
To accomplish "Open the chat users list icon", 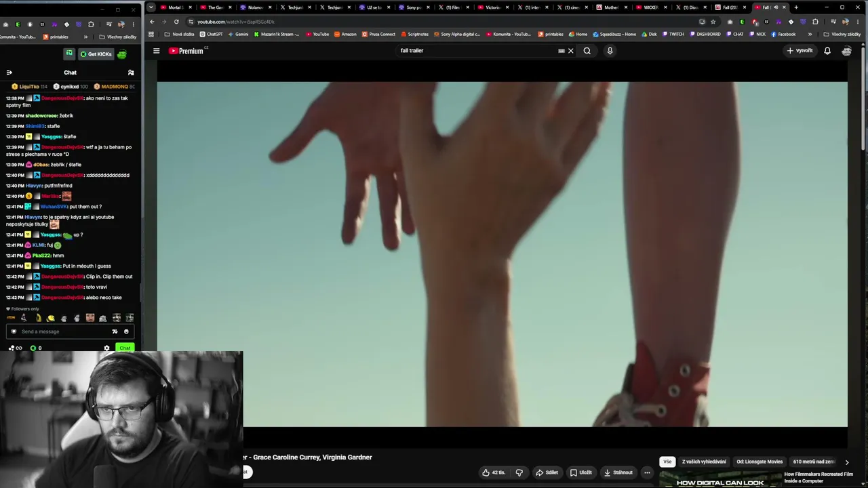I will click(131, 73).
